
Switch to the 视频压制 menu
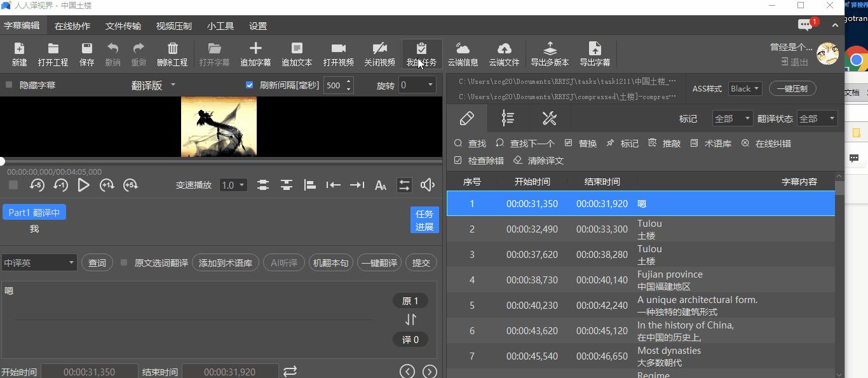click(173, 26)
